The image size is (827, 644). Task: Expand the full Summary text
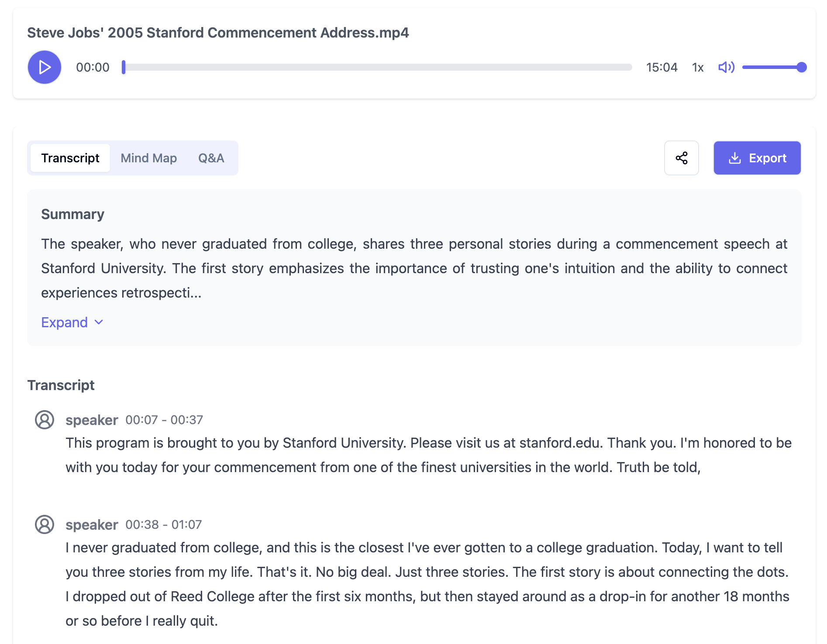pos(72,322)
